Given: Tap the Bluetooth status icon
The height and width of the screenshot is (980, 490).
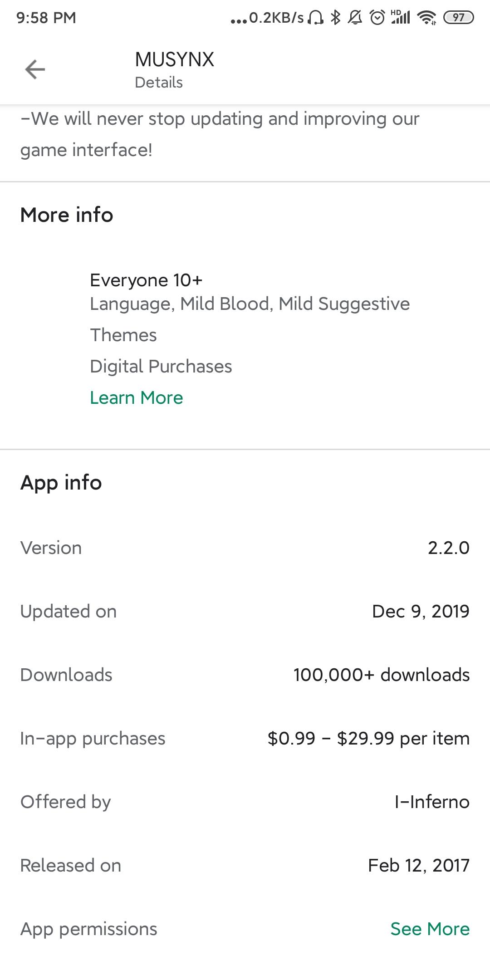Looking at the screenshot, I should pyautogui.click(x=335, y=18).
